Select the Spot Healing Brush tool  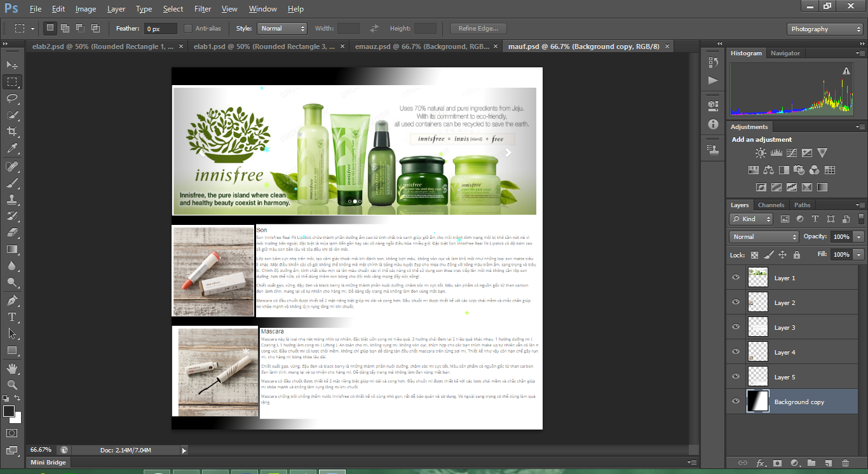point(12,166)
